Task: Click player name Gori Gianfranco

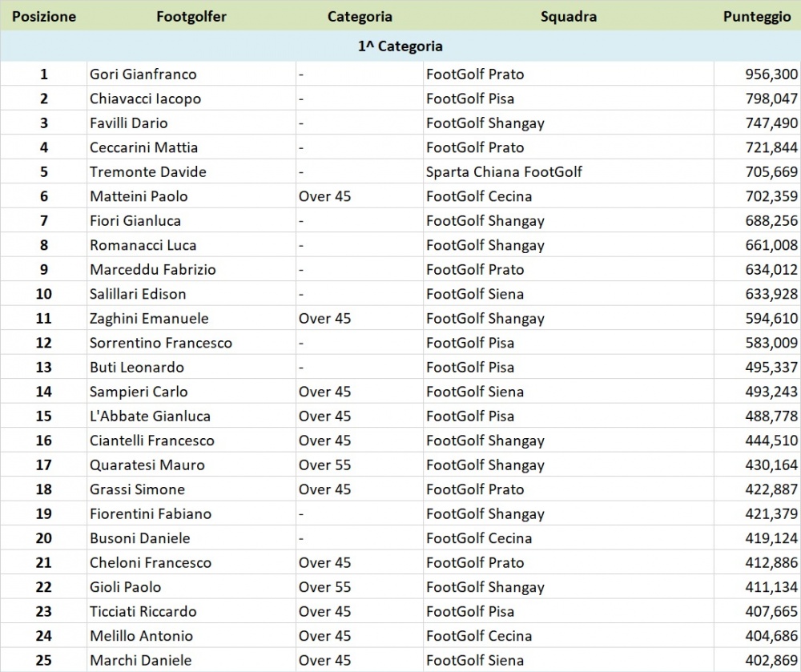Action: 143,74
